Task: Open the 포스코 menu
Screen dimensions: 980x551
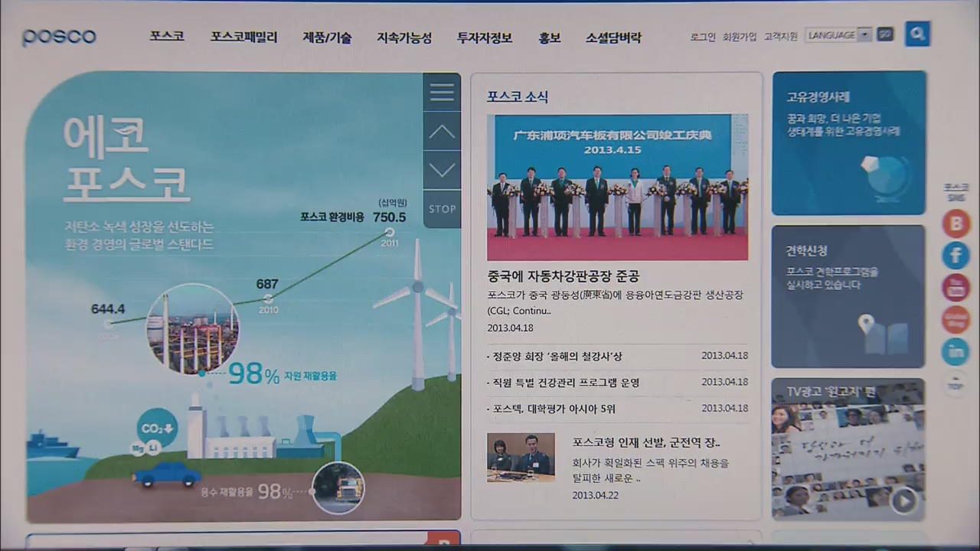Action: click(x=167, y=36)
